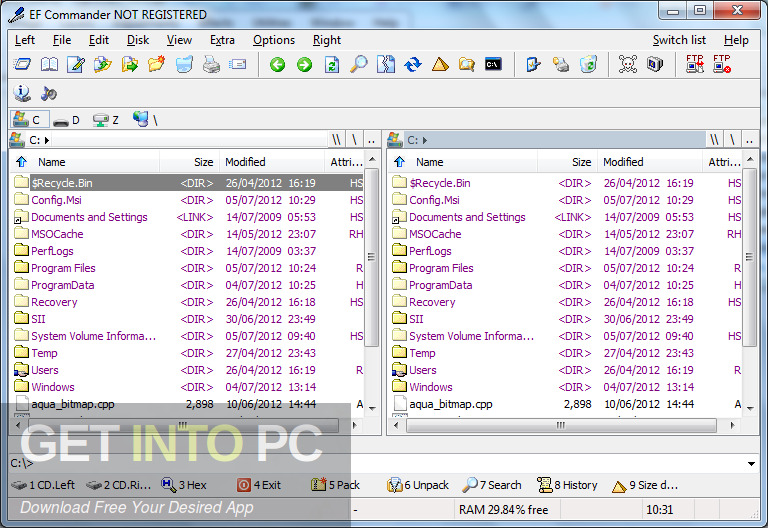Image resolution: width=768 pixels, height=528 pixels.
Task: Select drive C button
Action: [29, 120]
